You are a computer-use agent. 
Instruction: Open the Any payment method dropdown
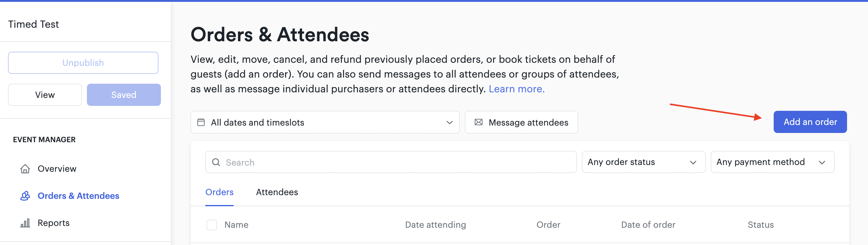click(772, 162)
